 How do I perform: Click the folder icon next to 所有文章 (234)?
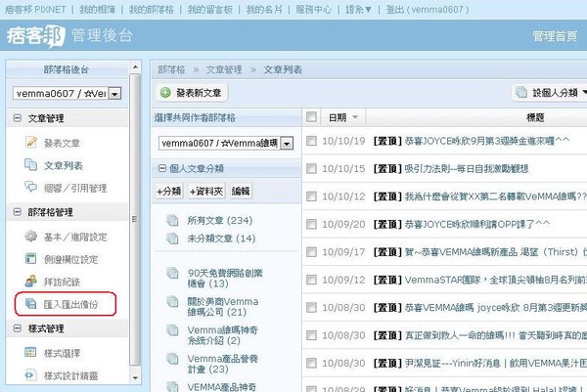coord(172,220)
